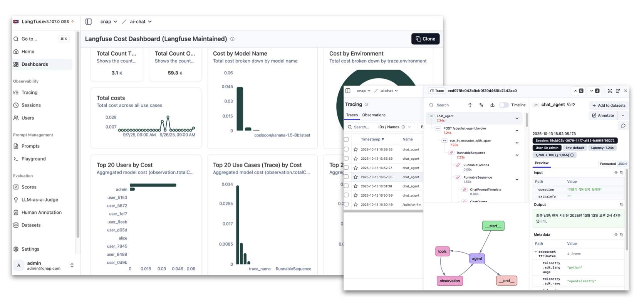
Task: Enable the Timeline toggle
Action: point(504,105)
